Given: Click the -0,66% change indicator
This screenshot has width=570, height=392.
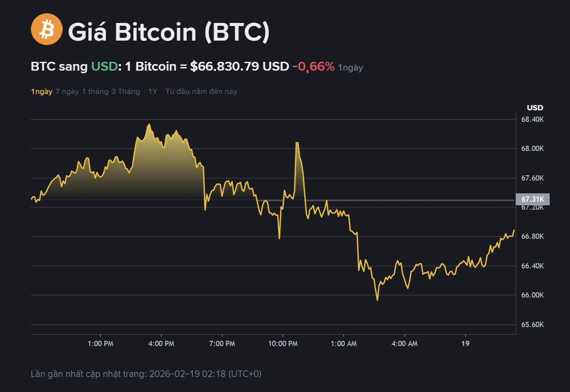Looking at the screenshot, I should point(313,67).
